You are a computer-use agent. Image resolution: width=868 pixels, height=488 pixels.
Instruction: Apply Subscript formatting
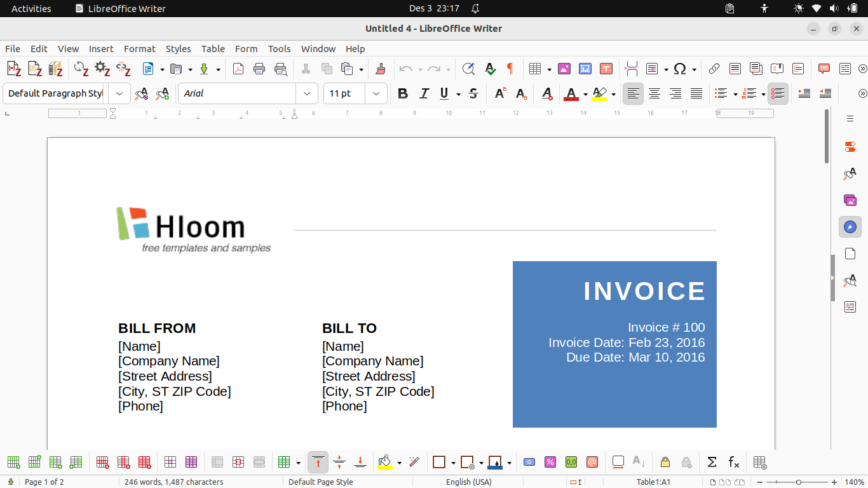[521, 94]
